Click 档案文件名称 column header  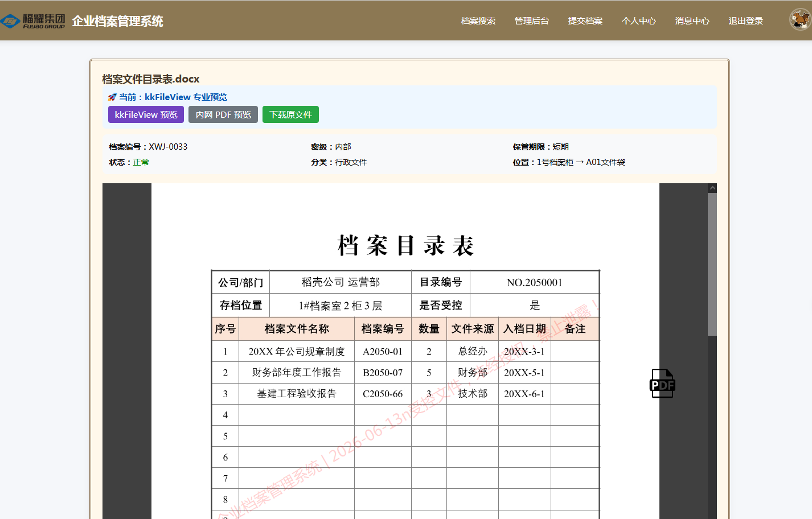click(x=297, y=329)
